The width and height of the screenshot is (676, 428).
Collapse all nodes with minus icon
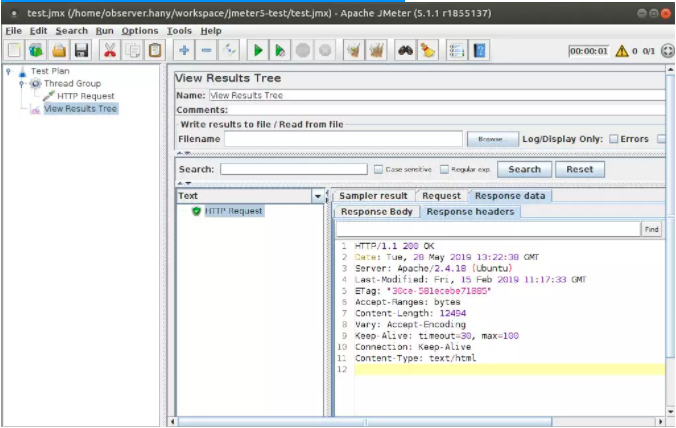(207, 50)
